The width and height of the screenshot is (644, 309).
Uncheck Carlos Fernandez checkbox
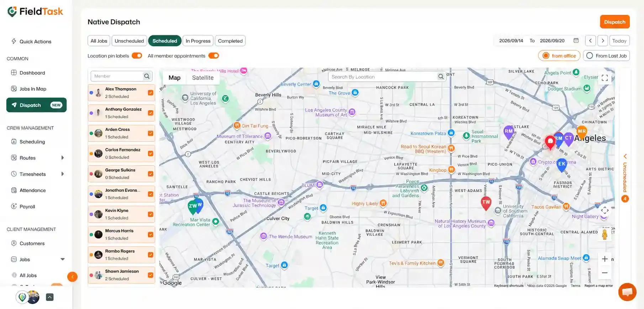151,154
